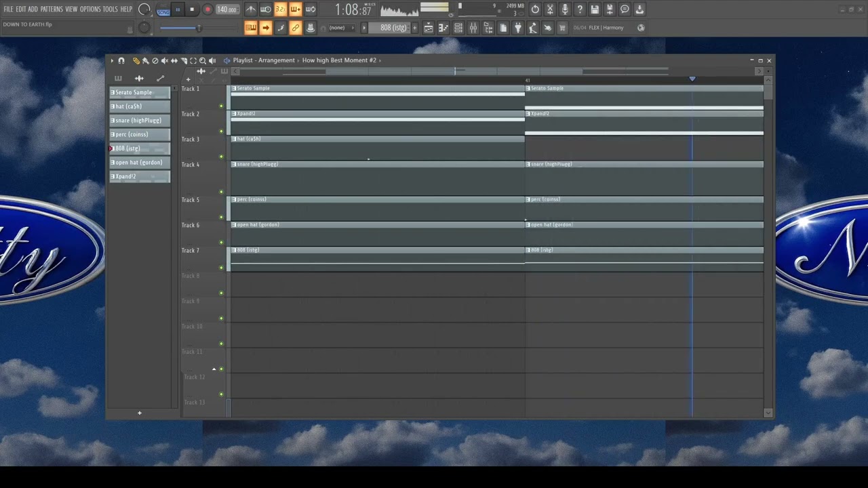Open the TOOLS menu
The height and width of the screenshot is (488, 868).
click(110, 9)
